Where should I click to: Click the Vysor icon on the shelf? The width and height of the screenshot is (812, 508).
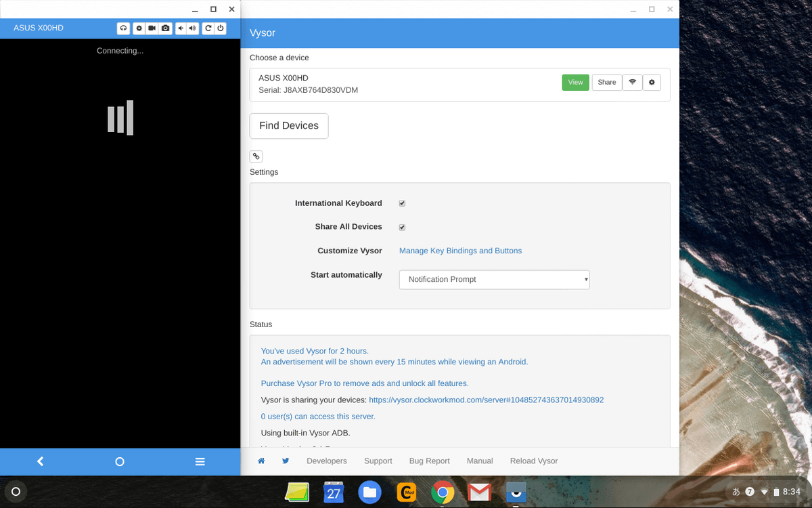pyautogui.click(x=516, y=492)
